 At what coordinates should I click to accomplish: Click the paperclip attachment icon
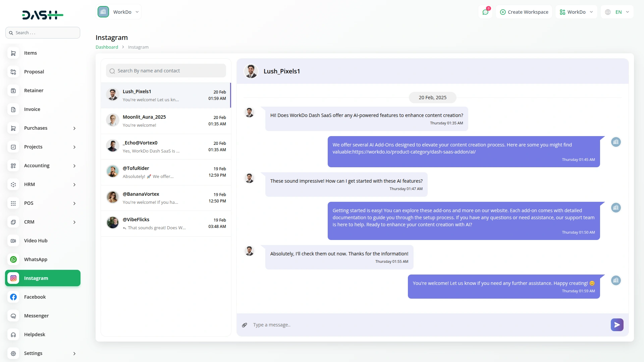[245, 325]
